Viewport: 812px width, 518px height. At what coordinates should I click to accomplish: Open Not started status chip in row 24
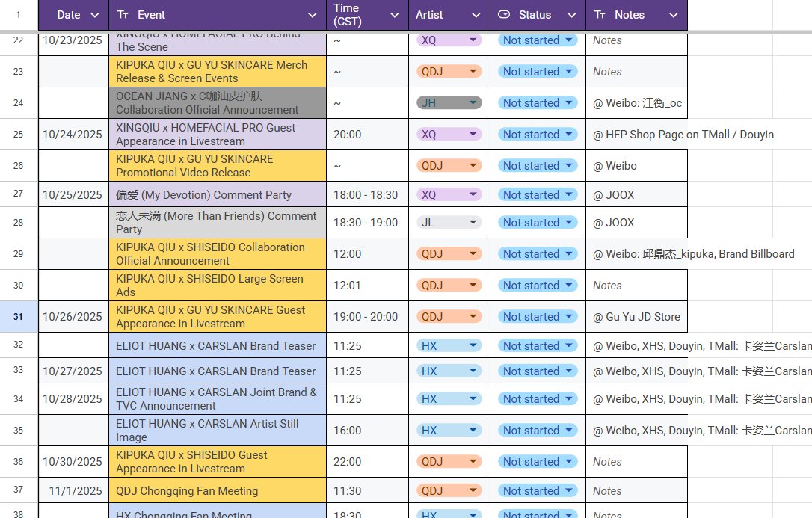click(538, 103)
